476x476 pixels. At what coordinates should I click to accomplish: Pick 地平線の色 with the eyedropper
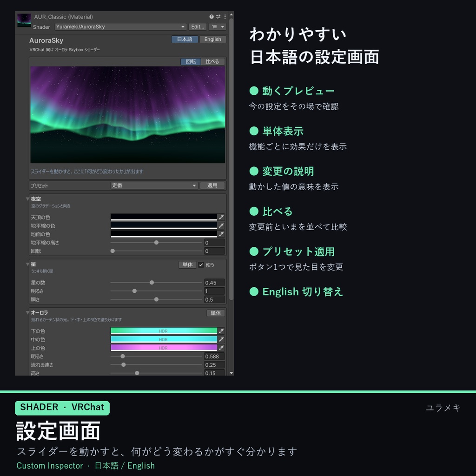(x=222, y=225)
